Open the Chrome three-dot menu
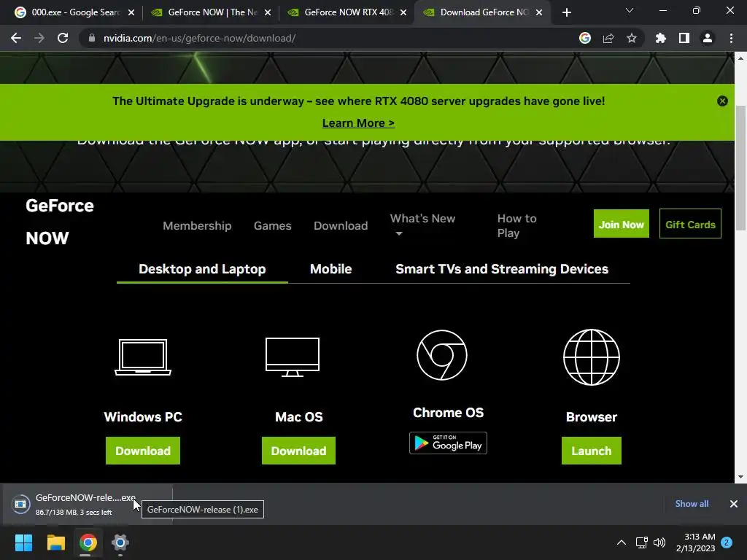Screen dimensions: 747x560 (731, 38)
